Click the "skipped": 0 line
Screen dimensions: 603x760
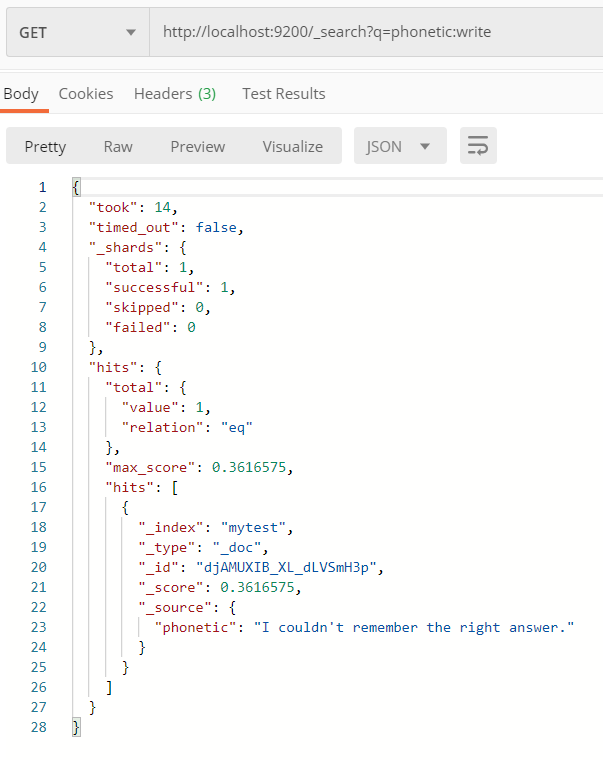tap(158, 308)
